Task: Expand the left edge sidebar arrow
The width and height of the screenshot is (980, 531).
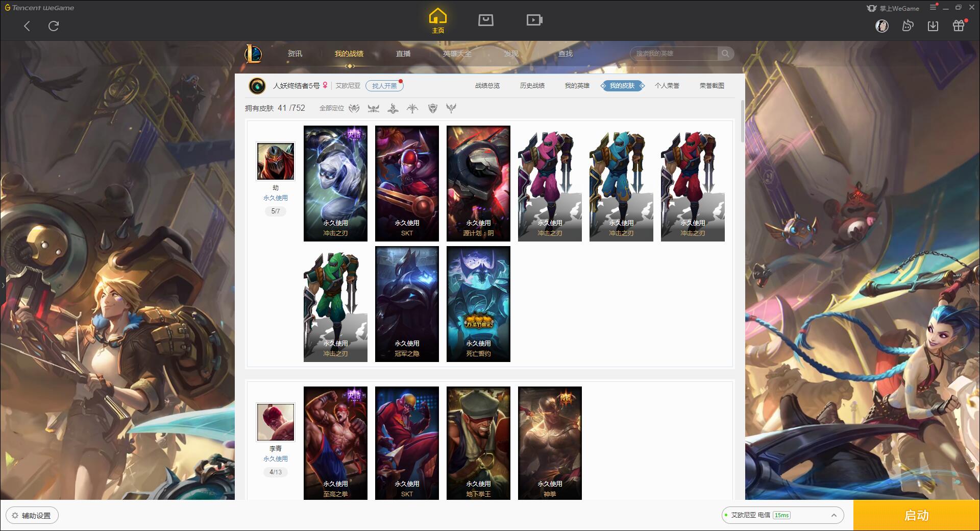Action: (x=3, y=285)
